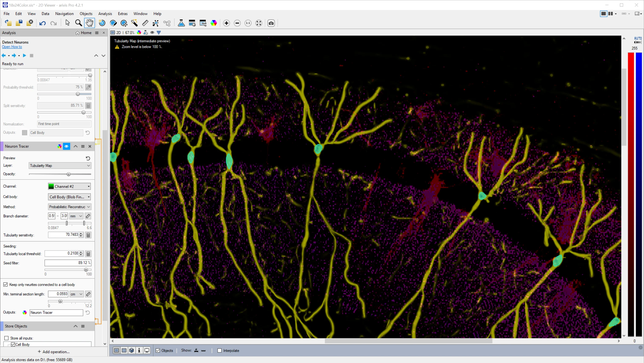The width and height of the screenshot is (644, 363).
Task: Open the Method Probabilistic Reconstruction dropdown
Action: click(69, 207)
